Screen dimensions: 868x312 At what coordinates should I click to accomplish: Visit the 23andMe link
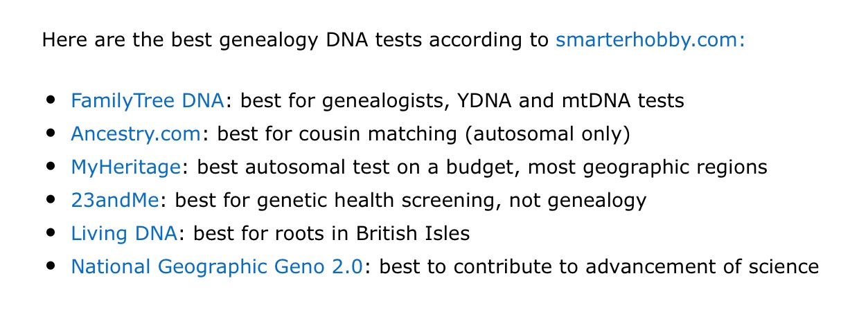click(115, 201)
